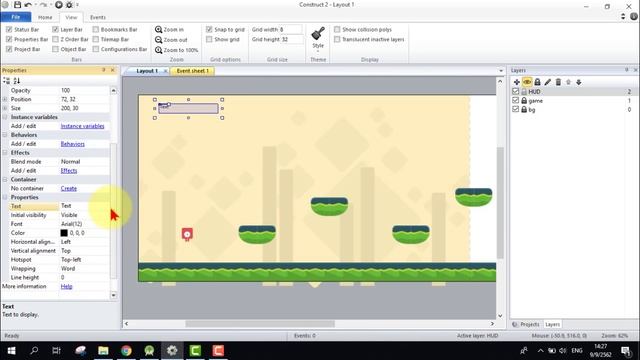
Task: Switch to the Events ribbon tab
Action: (98, 17)
